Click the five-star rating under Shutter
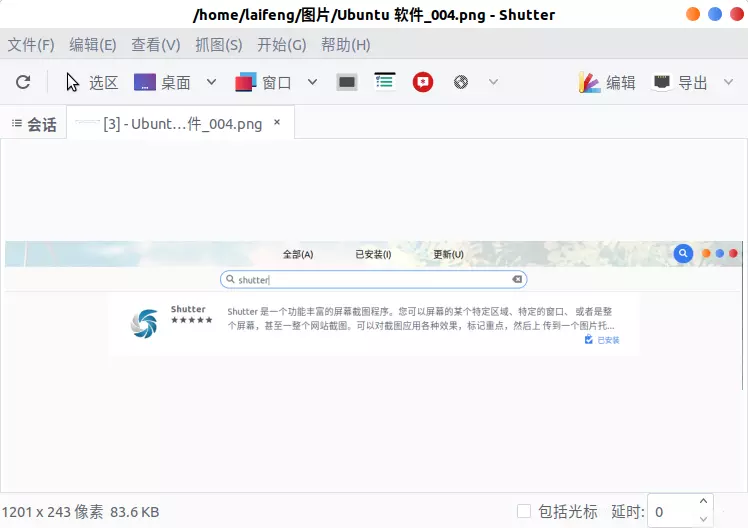 point(192,320)
